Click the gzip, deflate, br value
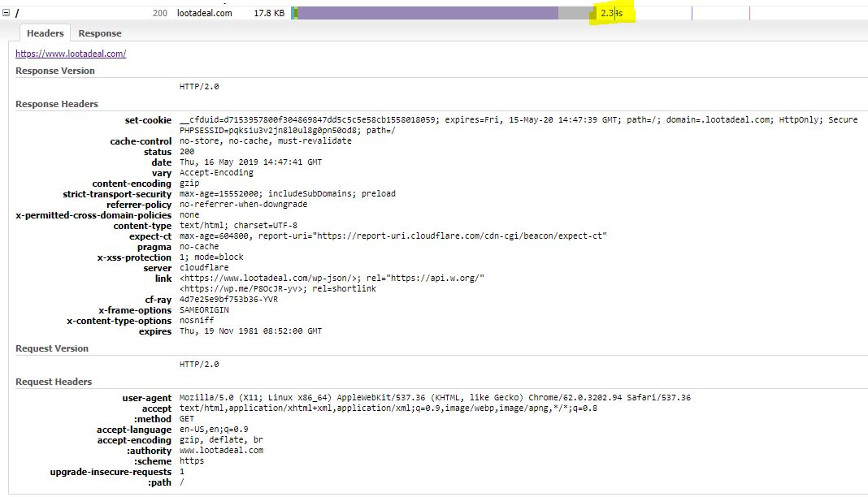This screenshot has width=868, height=497. 221,439
